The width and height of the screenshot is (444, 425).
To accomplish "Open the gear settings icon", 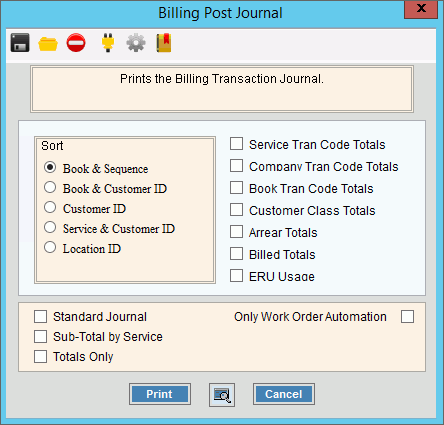I will (x=136, y=43).
